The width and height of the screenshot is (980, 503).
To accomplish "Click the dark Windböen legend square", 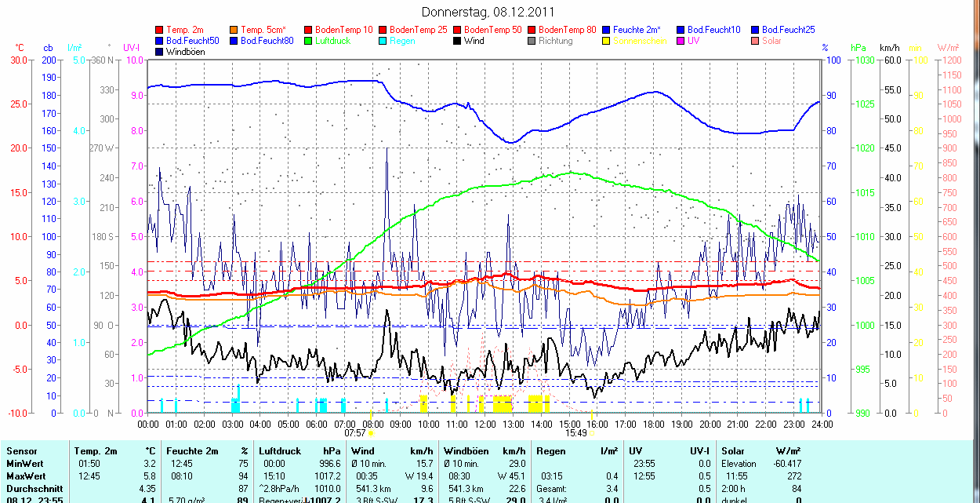I will (x=160, y=52).
